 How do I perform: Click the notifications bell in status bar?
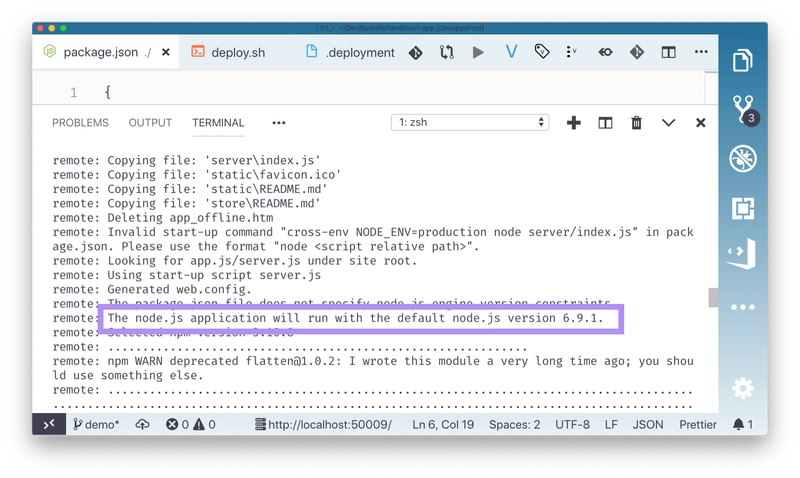743,424
